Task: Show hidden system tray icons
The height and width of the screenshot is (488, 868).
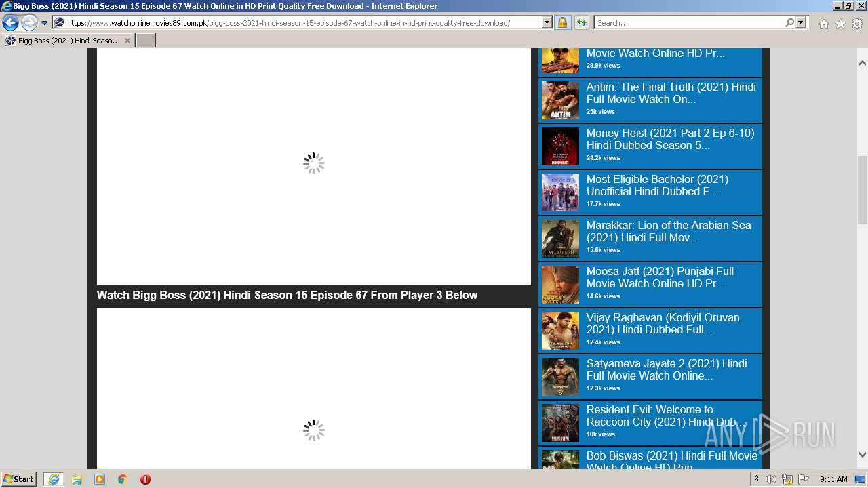Action: [x=756, y=479]
